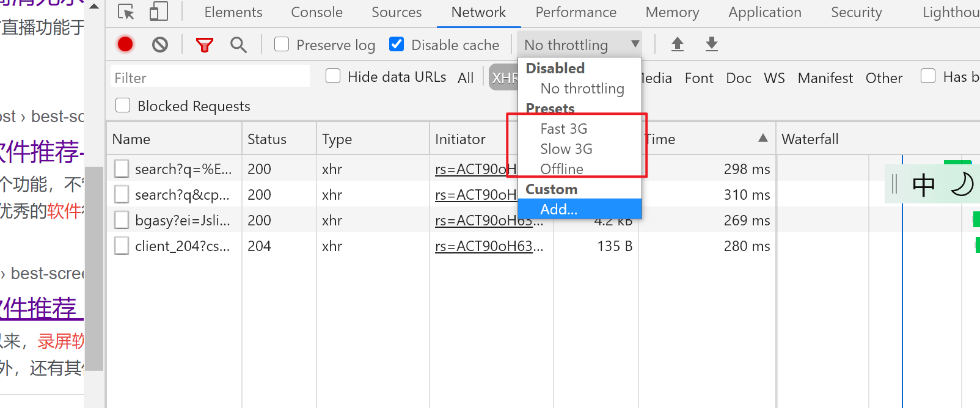Stop recording network log
980x408 pixels.
coord(125,44)
